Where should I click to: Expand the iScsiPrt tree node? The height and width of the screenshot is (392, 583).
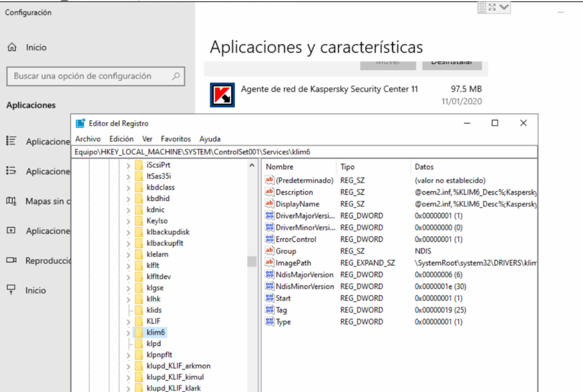[x=128, y=166]
